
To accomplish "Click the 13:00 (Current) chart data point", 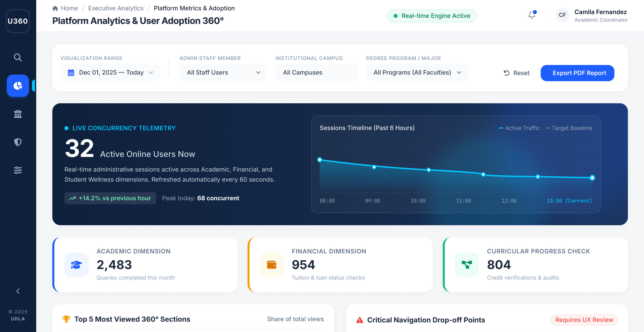I will tap(592, 178).
